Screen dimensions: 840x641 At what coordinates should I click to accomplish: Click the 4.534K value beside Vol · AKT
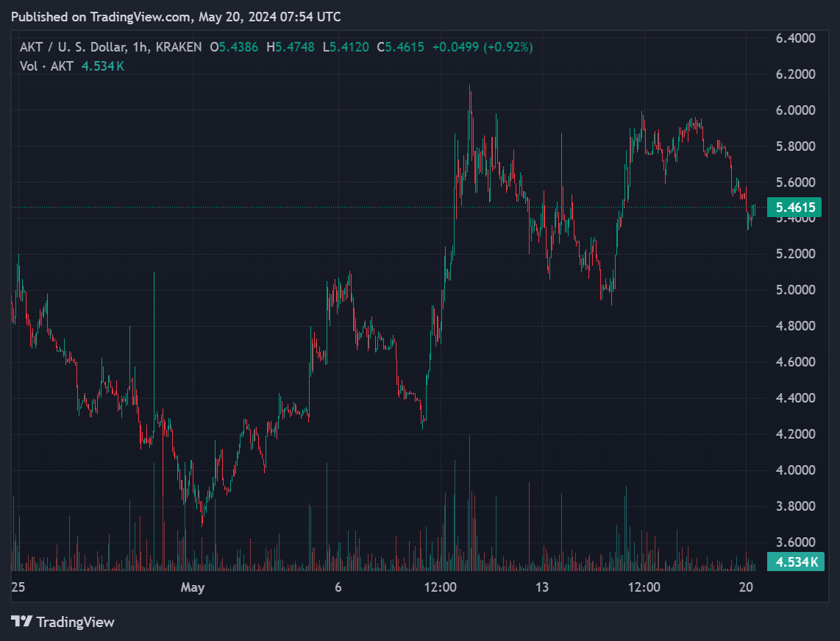point(102,66)
